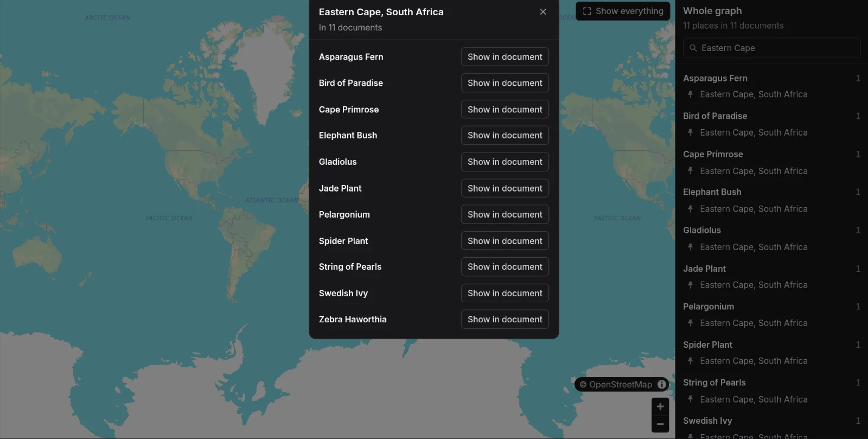Show Asparagus Fern in document
Viewport: 868px width, 439px height.
click(x=505, y=57)
